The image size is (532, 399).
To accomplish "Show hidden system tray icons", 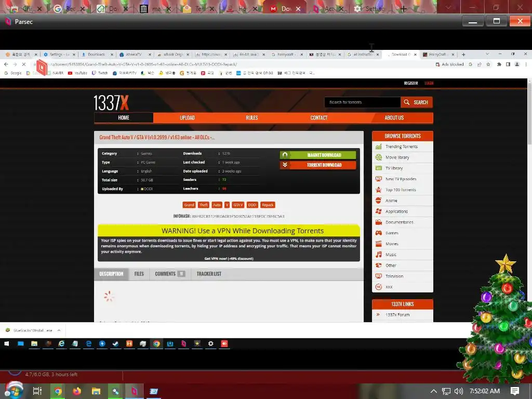I will (434, 391).
